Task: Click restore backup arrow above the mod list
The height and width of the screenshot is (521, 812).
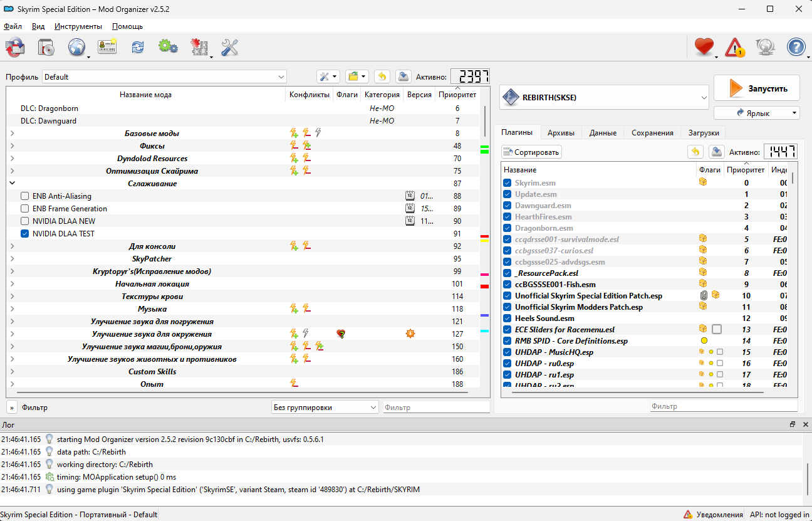Action: coord(382,76)
